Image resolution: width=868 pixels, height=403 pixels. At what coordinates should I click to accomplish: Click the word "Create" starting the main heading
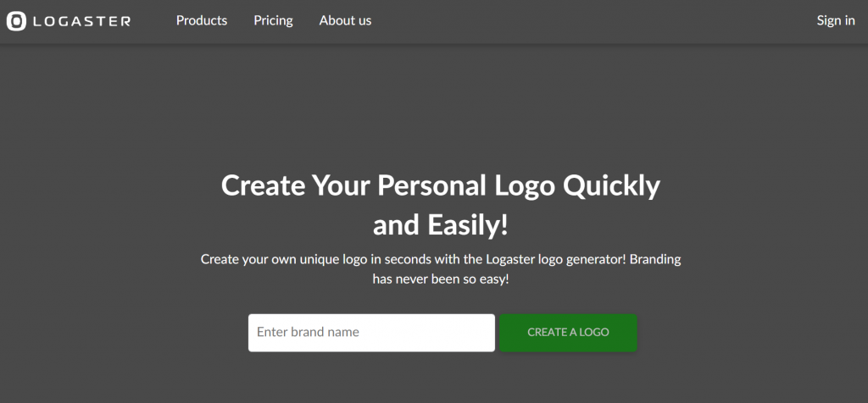coord(262,185)
